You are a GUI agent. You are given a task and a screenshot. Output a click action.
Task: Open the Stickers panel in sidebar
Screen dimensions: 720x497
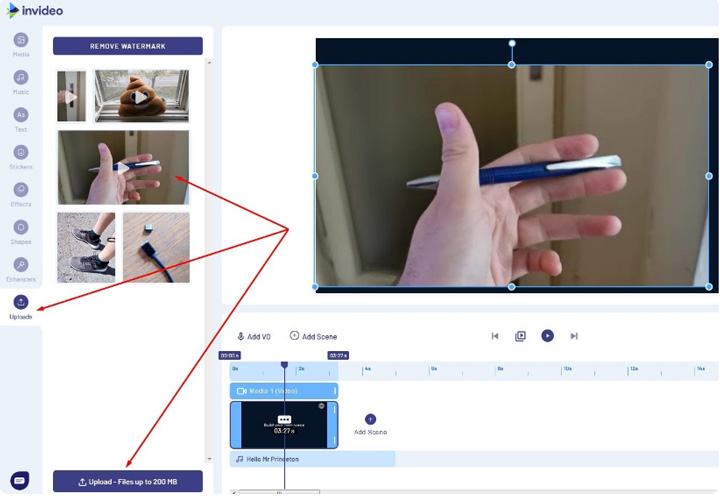pos(21,158)
